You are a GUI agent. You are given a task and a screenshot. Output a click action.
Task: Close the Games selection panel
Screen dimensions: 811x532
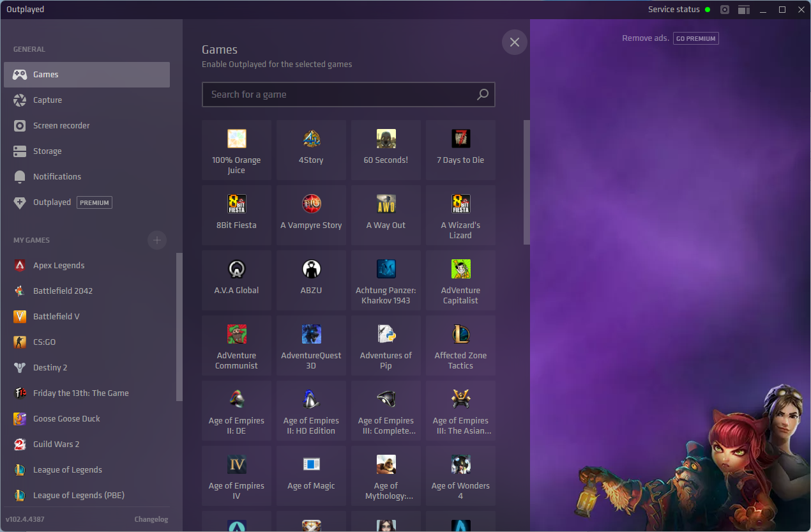[x=515, y=42]
